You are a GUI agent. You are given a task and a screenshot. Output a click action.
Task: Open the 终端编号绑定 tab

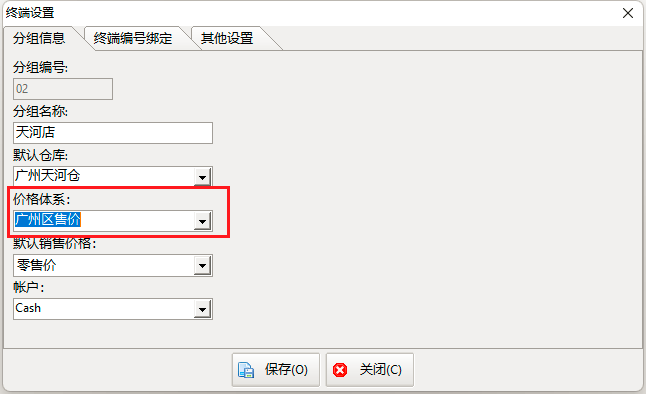[133, 38]
